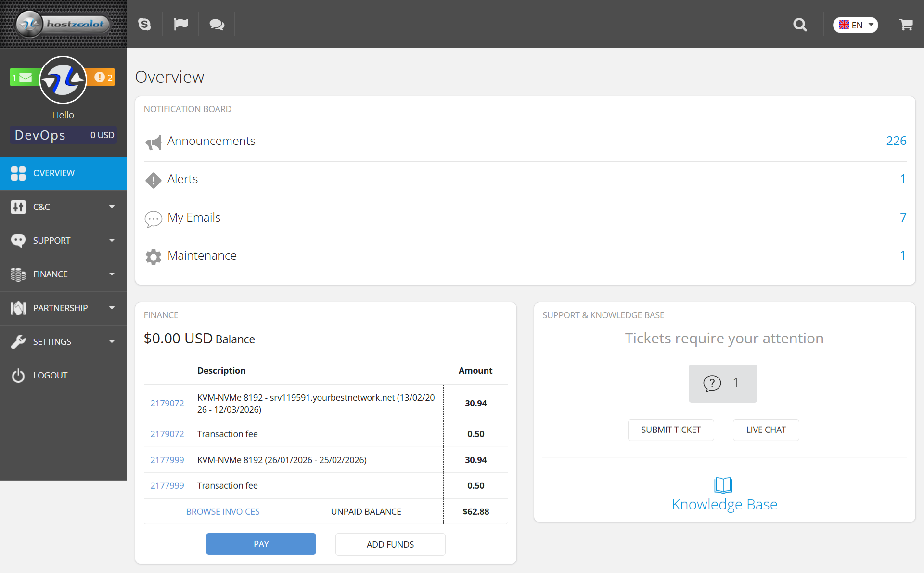Click the search magnifier icon
Screen dimensions: 924x574
(800, 25)
